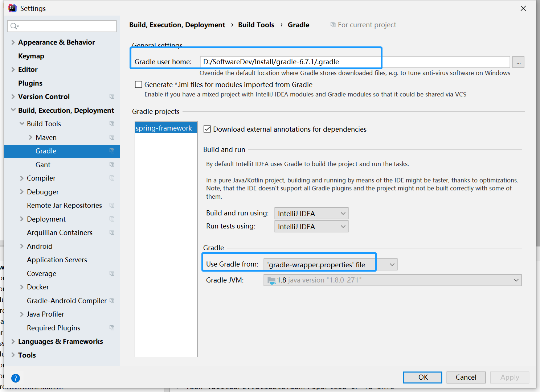Open the Use Gradle from dropdown
The image size is (540, 392).
pyautogui.click(x=330, y=264)
